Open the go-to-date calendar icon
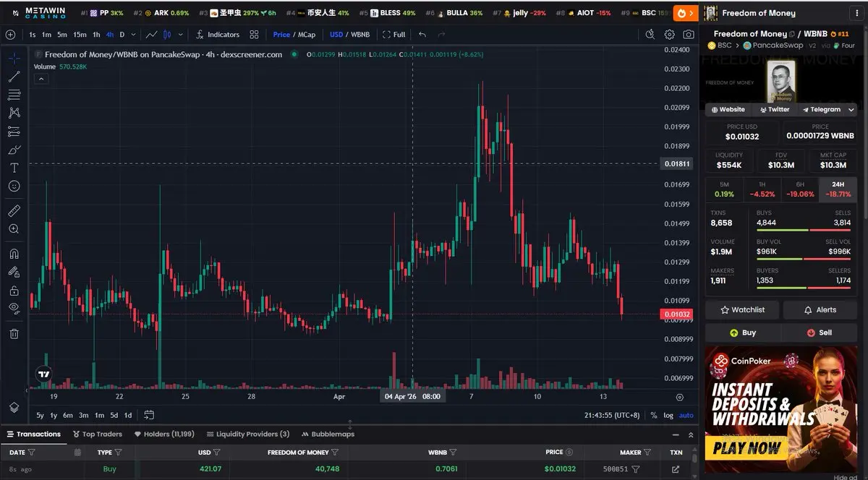Image resolution: width=868 pixels, height=480 pixels. click(x=149, y=415)
